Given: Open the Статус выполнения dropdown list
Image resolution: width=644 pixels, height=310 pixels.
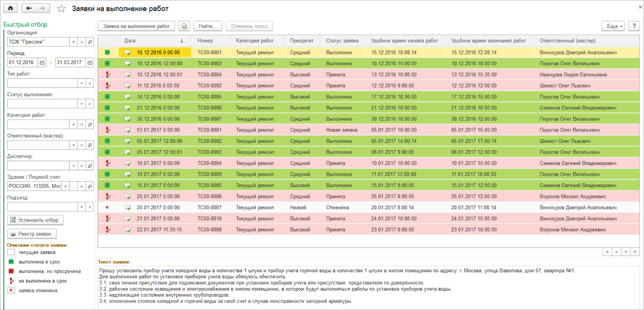Looking at the screenshot, I should tap(82, 104).
